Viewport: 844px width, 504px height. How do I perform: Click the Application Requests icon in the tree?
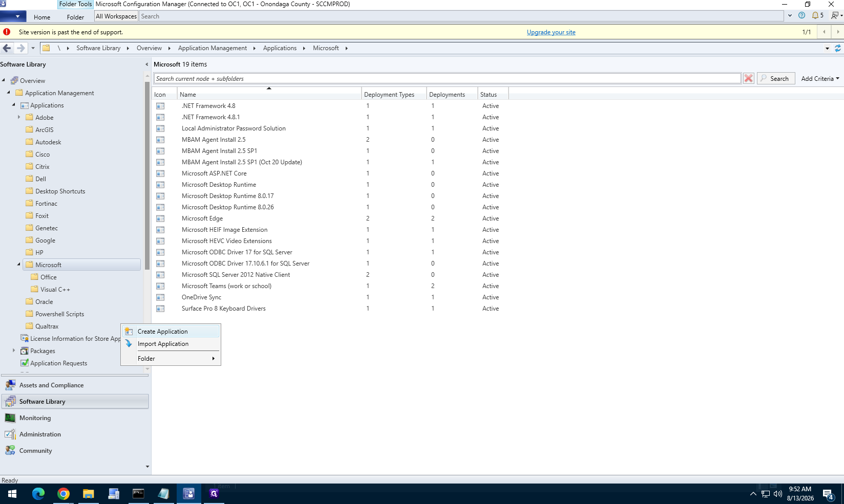click(25, 363)
